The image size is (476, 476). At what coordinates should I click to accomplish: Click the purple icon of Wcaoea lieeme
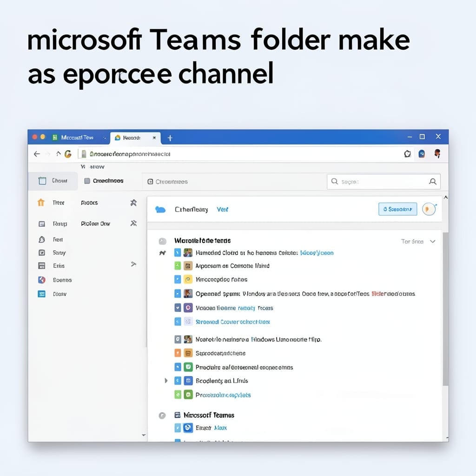(x=188, y=308)
